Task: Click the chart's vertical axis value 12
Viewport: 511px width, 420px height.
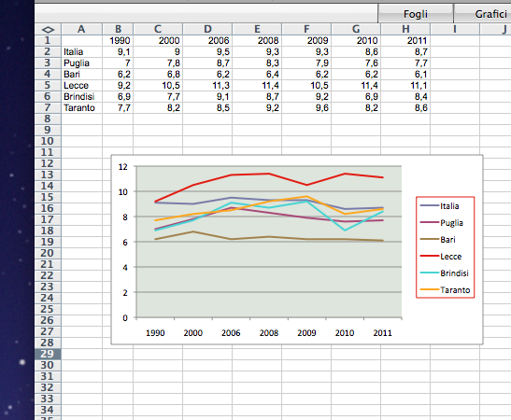Action: click(123, 167)
